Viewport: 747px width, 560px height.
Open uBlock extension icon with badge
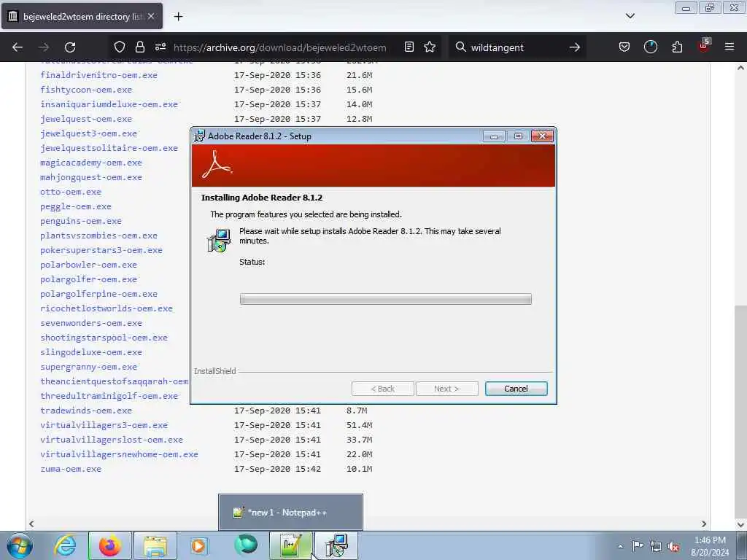[704, 46]
